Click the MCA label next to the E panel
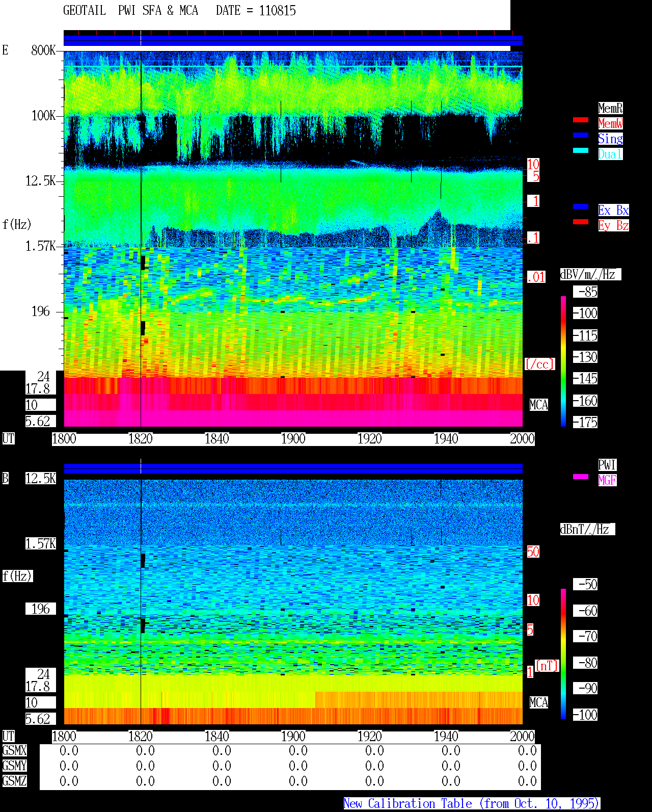652x812 pixels. click(539, 405)
